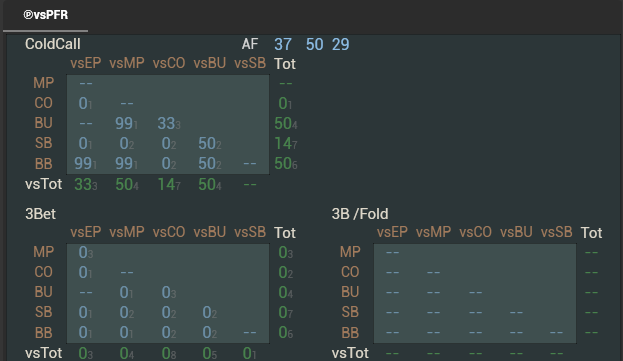Click ColdCall SB Tot value 14
This screenshot has height=361, width=623.
click(x=286, y=144)
